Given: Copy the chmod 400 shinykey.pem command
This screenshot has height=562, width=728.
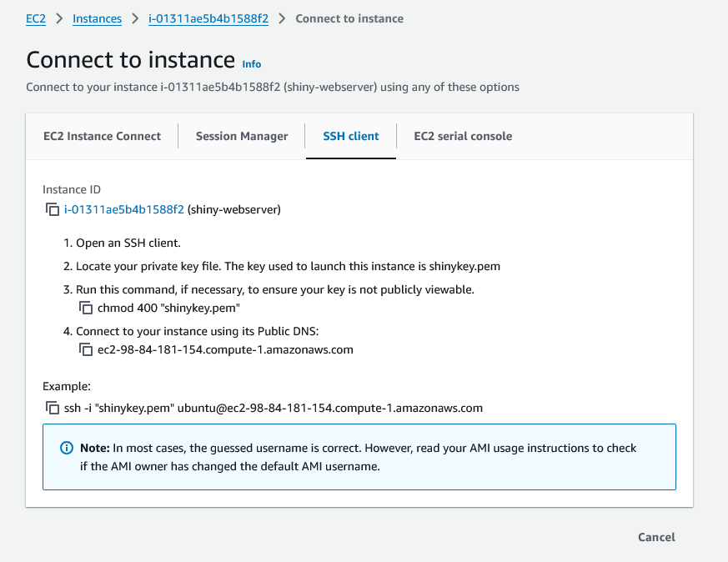Looking at the screenshot, I should click(86, 308).
